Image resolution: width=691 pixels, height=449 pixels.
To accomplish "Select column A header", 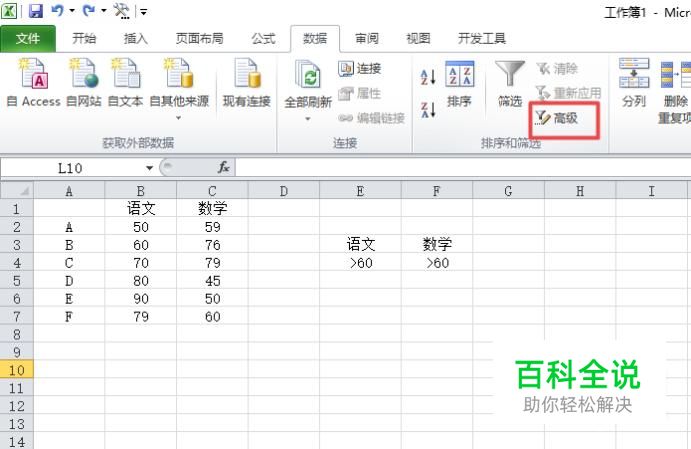I will pyautogui.click(x=69, y=191).
